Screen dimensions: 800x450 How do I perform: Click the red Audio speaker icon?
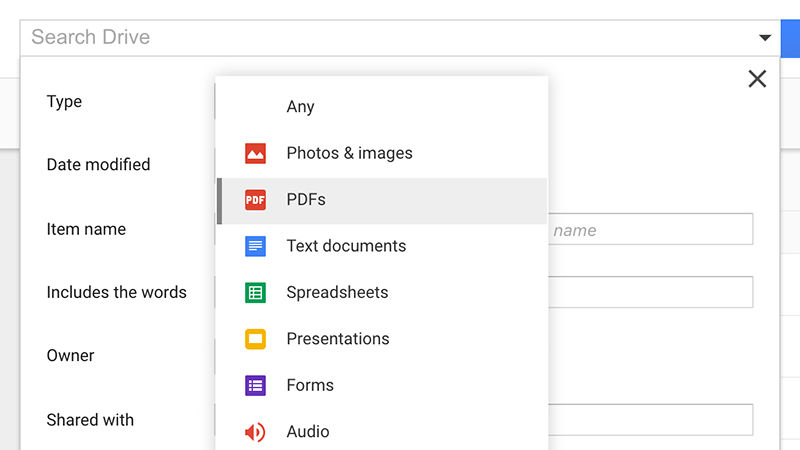tap(255, 432)
